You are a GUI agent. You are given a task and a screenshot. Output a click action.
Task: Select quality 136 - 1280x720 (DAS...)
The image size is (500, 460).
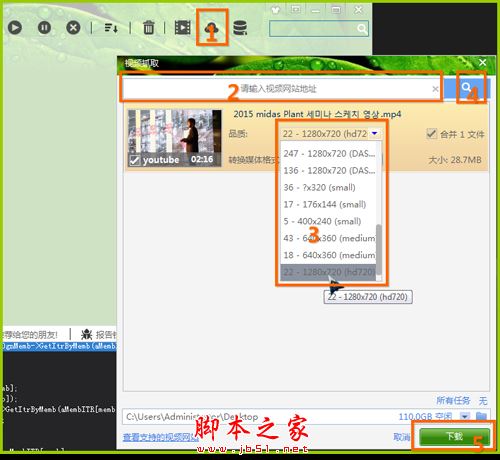point(329,171)
